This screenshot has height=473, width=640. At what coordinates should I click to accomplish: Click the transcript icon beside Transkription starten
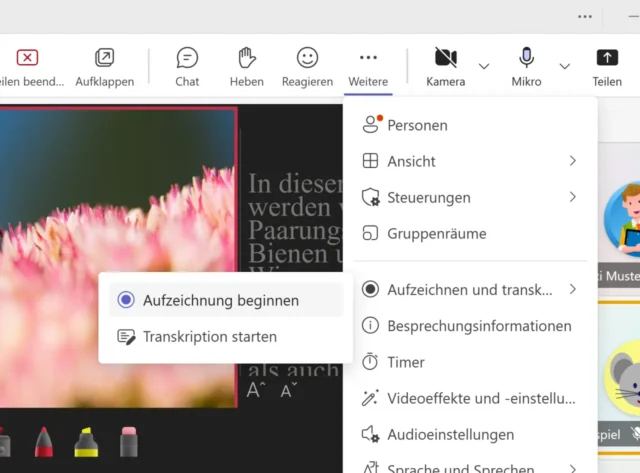point(126,337)
